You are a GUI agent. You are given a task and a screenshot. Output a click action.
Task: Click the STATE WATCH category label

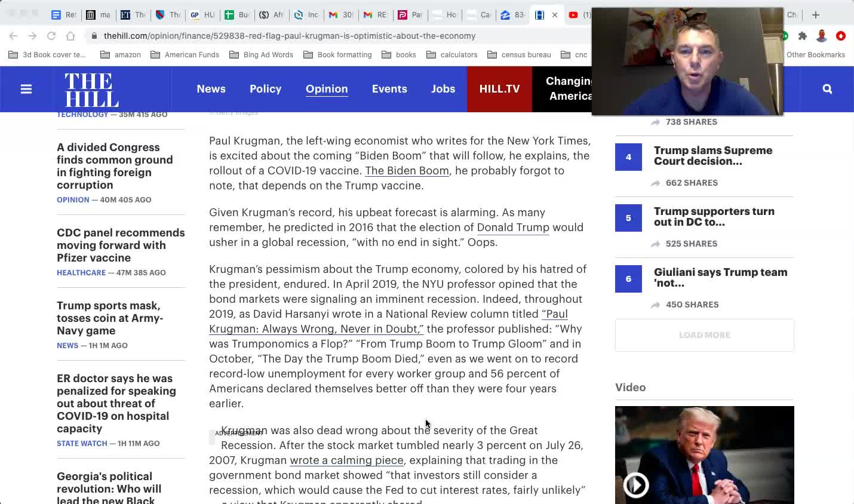coord(82,444)
